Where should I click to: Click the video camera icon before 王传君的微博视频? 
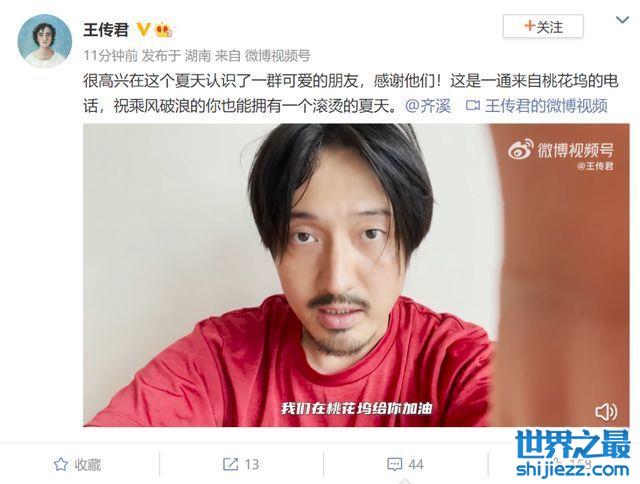(x=473, y=106)
